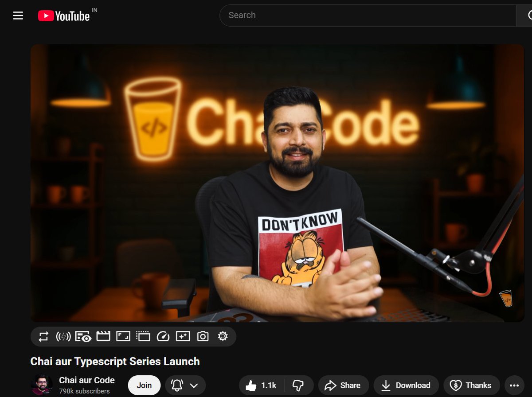Open the Chai aur Code channel link
Image resolution: width=532 pixels, height=397 pixels.
point(87,380)
